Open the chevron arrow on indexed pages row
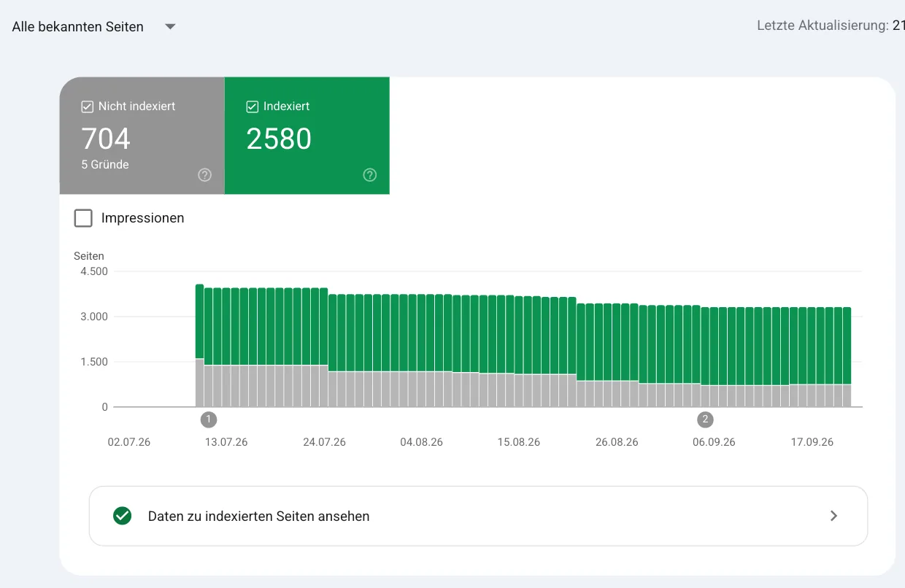Image resolution: width=905 pixels, height=588 pixels. (x=834, y=516)
